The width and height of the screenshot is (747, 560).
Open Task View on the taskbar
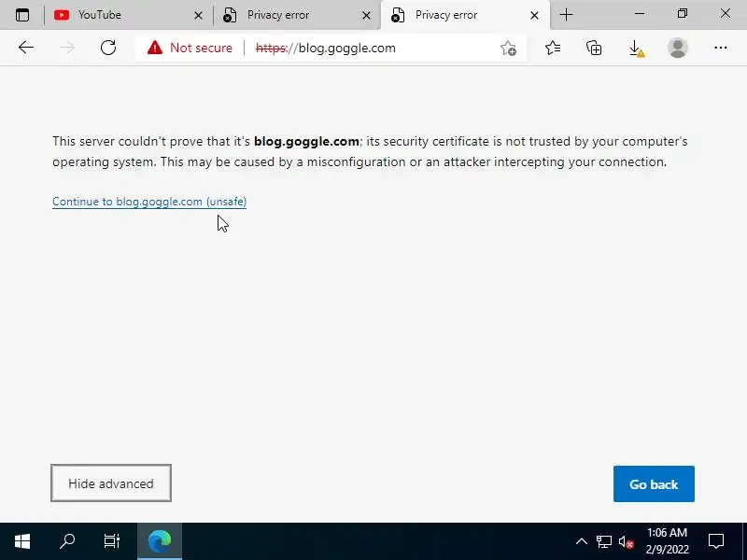click(112, 541)
